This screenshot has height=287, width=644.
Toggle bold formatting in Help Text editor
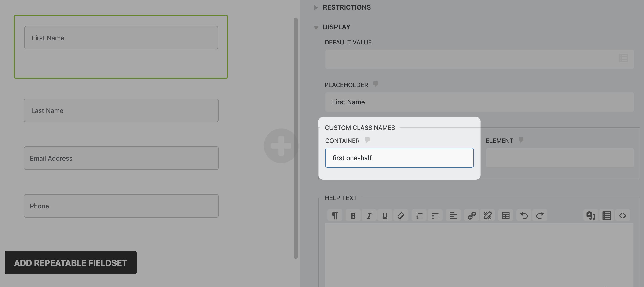tap(353, 216)
